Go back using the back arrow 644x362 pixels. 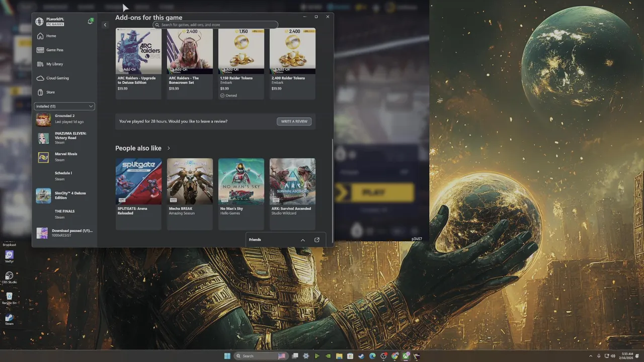105,25
